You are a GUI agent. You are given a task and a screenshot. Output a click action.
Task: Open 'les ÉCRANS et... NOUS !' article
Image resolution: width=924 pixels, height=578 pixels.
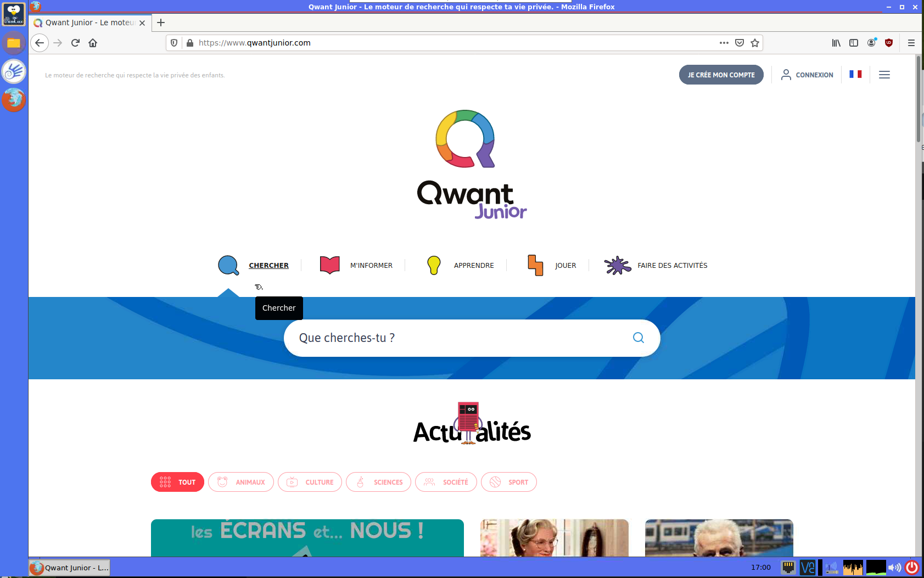click(x=307, y=538)
